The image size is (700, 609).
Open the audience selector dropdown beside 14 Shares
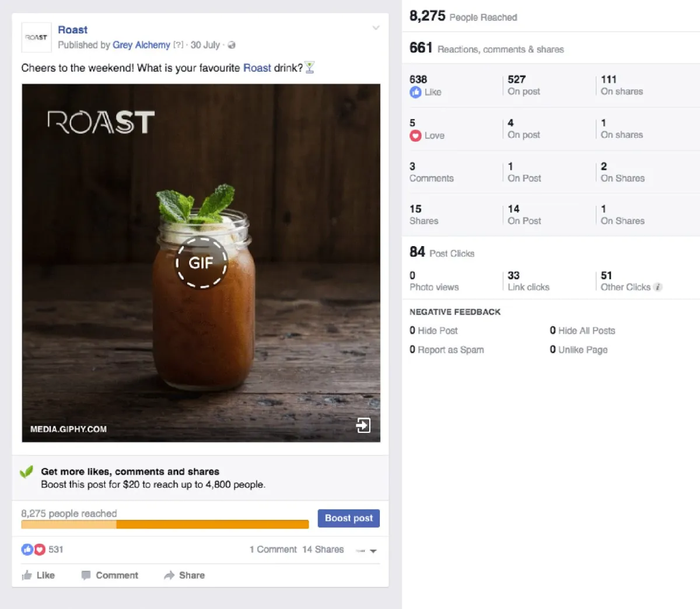pos(366,551)
